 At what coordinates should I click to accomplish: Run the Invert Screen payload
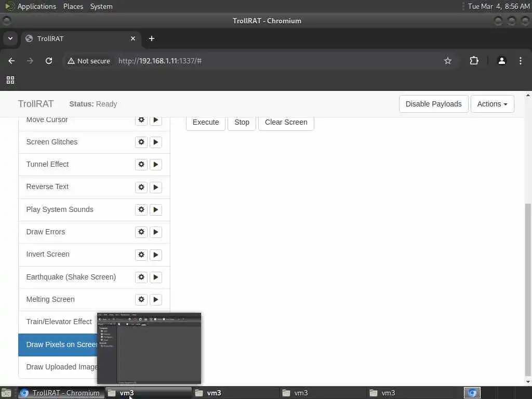point(156,255)
